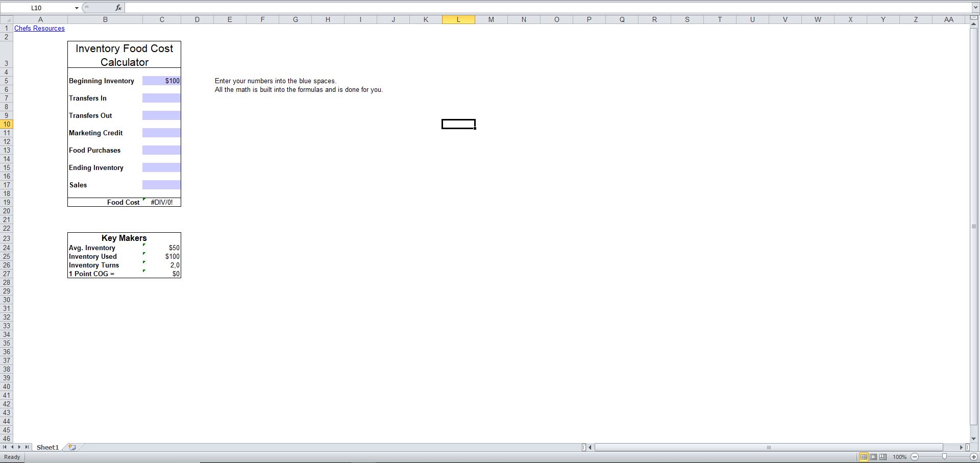980x463 pixels.
Task: Click the Select All corner triangle
Action: 7,20
